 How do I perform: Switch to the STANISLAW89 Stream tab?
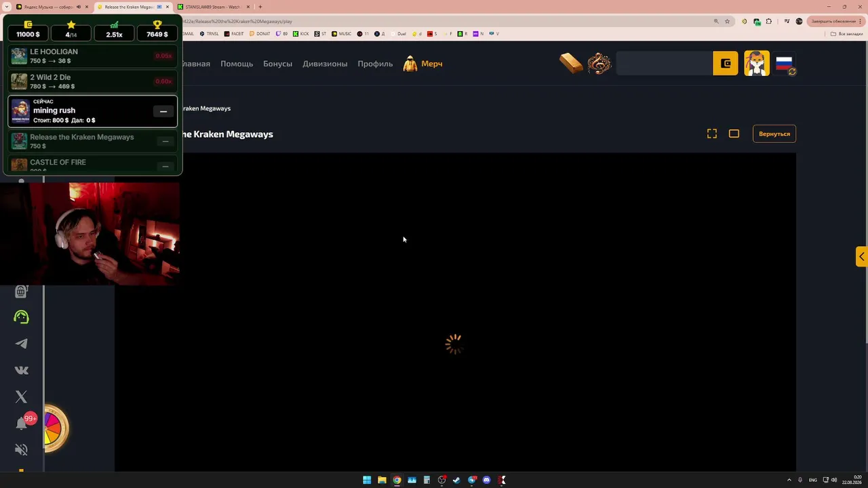tap(213, 7)
